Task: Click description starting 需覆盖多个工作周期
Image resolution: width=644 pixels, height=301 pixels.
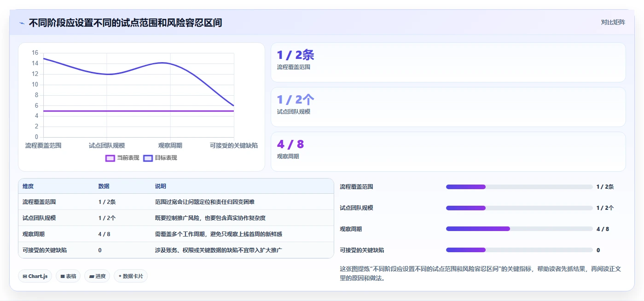Action: tap(218, 234)
